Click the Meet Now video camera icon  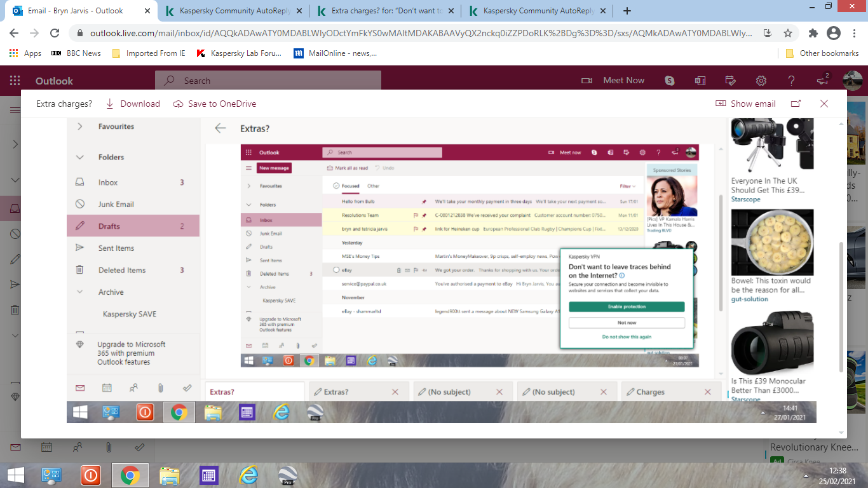tap(587, 81)
